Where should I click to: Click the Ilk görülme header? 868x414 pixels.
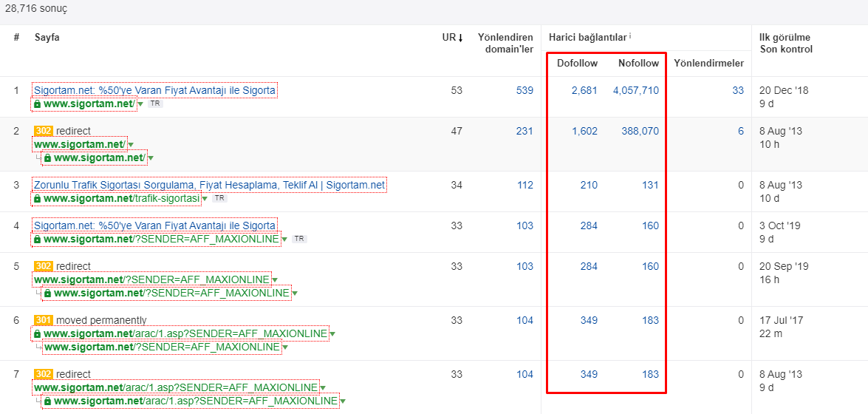[x=785, y=38]
